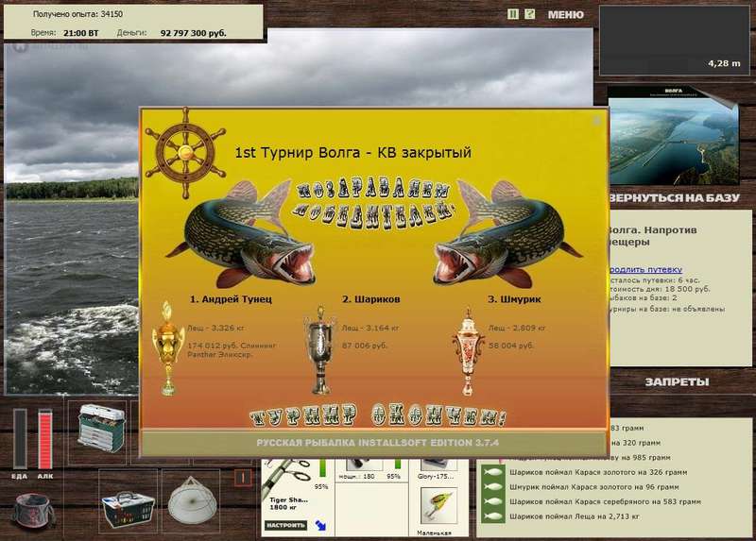Click the rod's green 95% durability bar

coord(322,467)
